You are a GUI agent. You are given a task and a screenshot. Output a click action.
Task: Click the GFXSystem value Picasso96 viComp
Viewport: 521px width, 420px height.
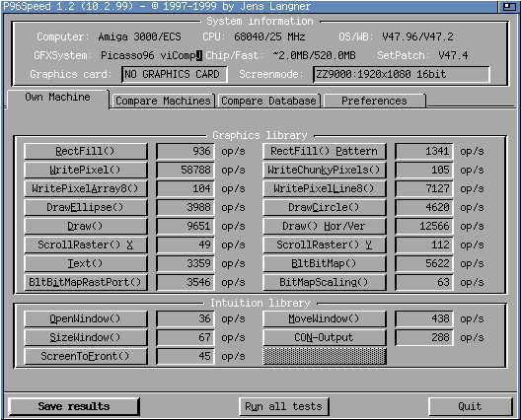(x=151, y=55)
